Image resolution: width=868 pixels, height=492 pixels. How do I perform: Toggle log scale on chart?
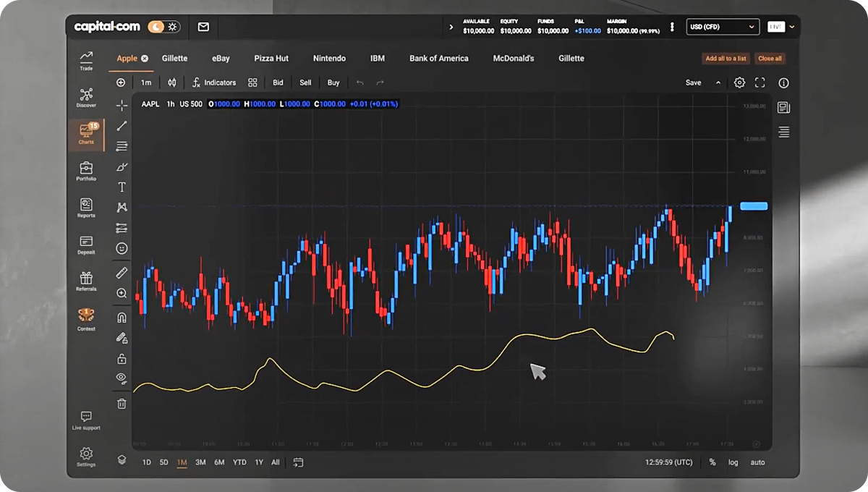733,462
